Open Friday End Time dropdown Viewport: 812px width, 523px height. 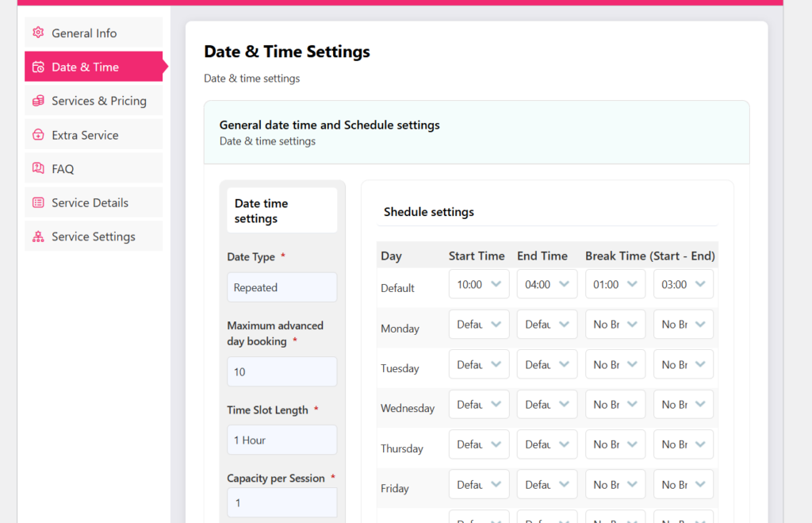547,484
